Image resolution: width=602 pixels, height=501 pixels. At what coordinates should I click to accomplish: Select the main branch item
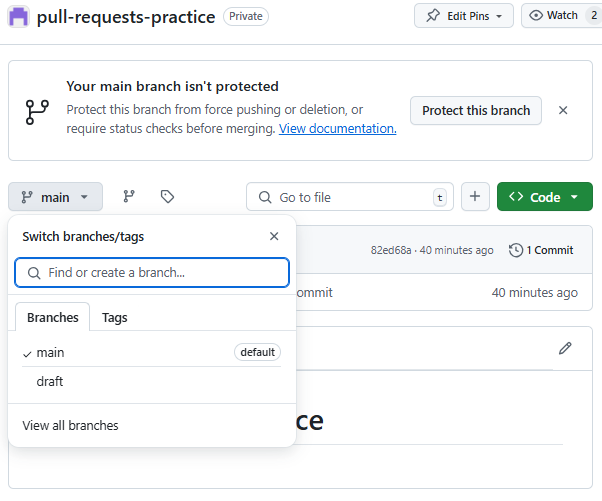click(51, 352)
